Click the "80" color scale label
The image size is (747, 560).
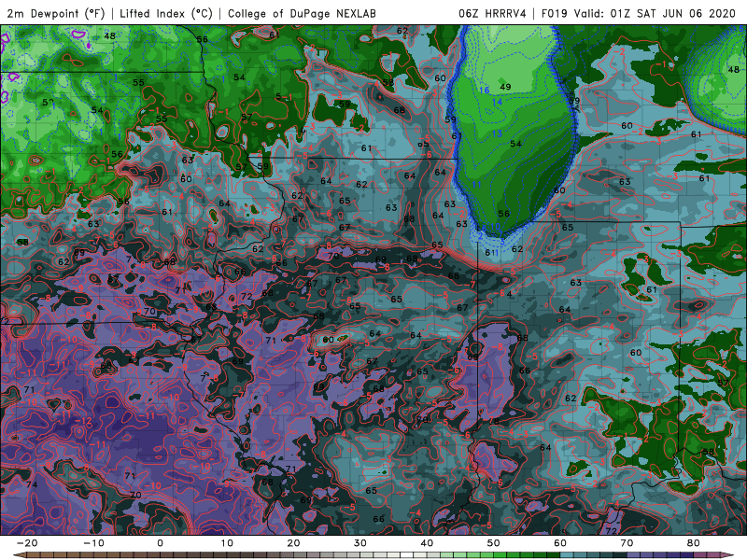click(x=694, y=543)
